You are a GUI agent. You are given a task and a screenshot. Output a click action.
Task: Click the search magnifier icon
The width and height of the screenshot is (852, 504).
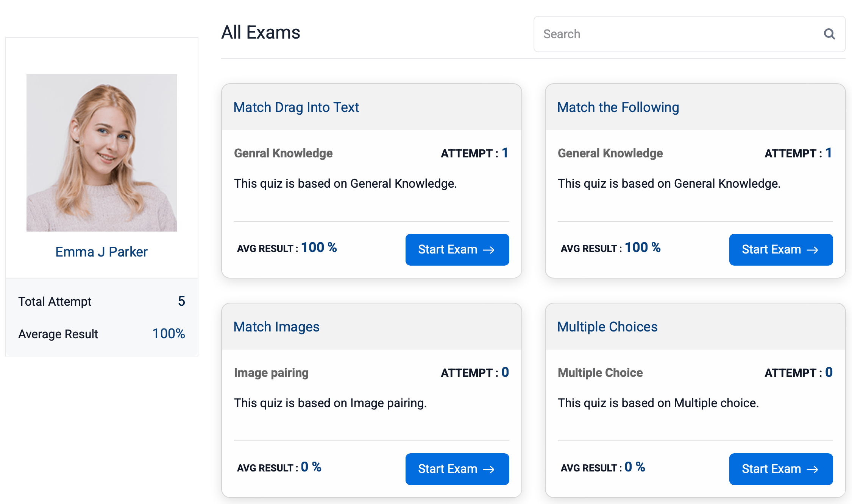(830, 34)
